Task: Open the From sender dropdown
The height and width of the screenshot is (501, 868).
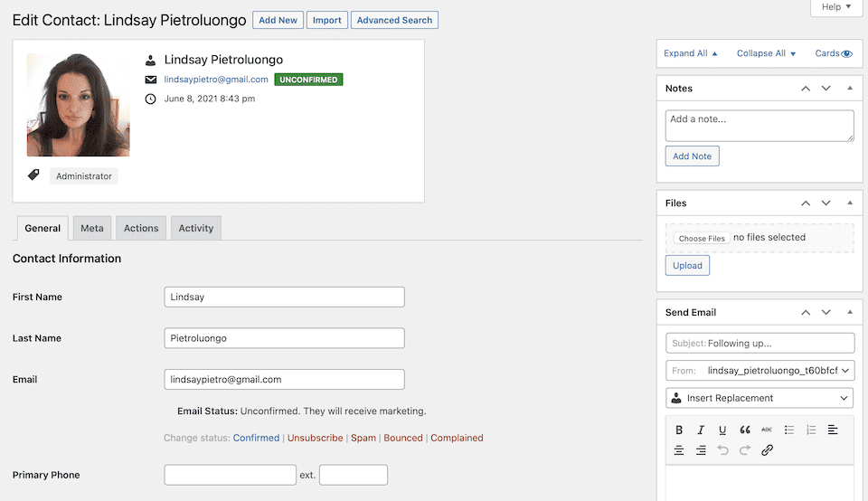Action: [759, 371]
